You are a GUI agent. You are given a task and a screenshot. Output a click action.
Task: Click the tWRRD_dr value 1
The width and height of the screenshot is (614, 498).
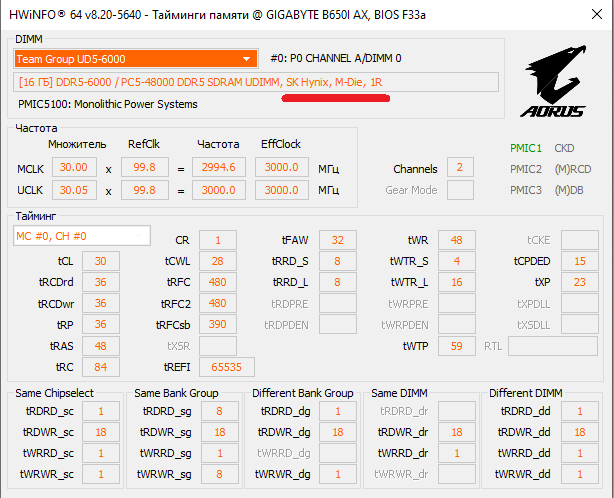tap(457, 453)
